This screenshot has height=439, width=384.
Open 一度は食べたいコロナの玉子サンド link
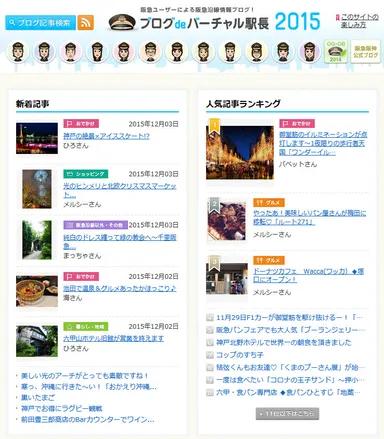[x=290, y=380]
